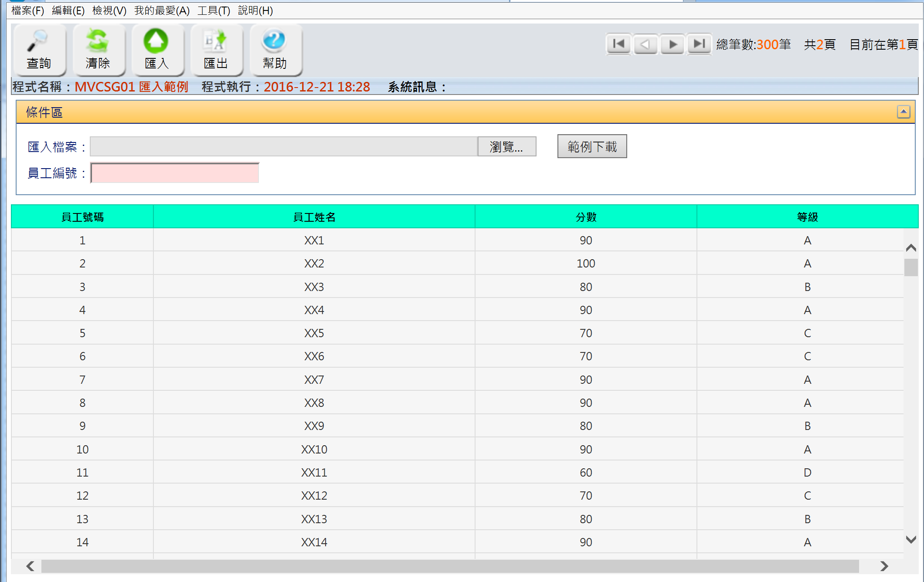Click the 等級 column header
The height and width of the screenshot is (582, 924).
click(x=807, y=217)
